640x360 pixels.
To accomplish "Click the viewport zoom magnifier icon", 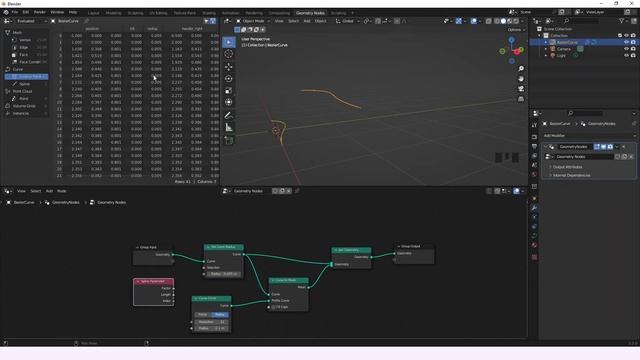I will [521, 69].
